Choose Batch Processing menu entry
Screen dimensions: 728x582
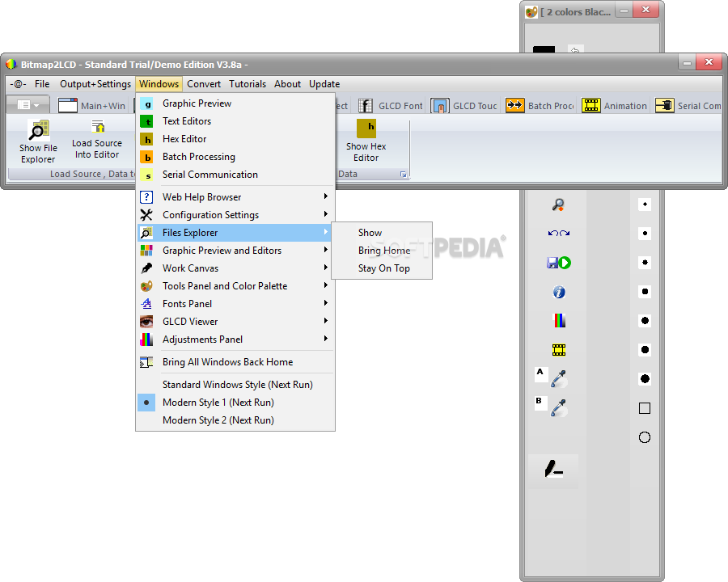pyautogui.click(x=235, y=157)
